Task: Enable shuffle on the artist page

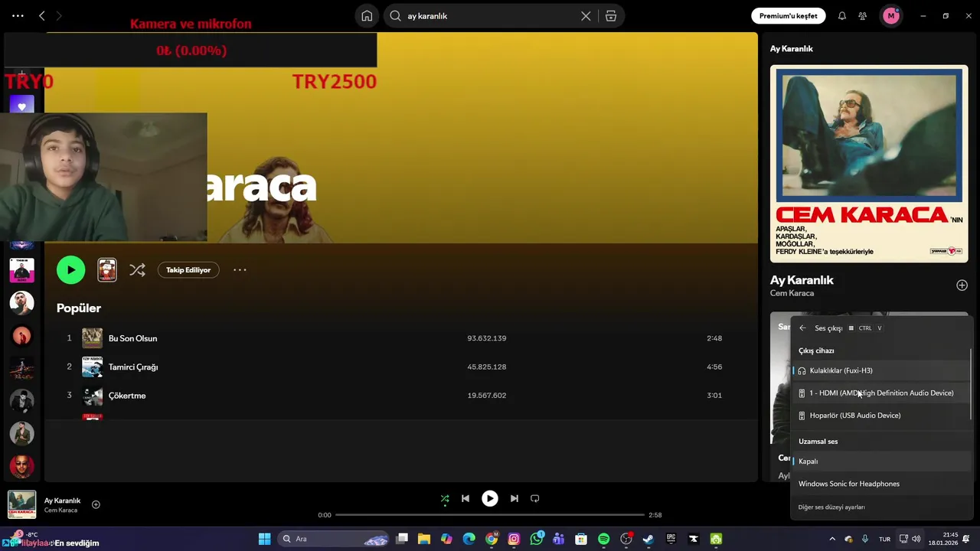Action: coord(137,269)
